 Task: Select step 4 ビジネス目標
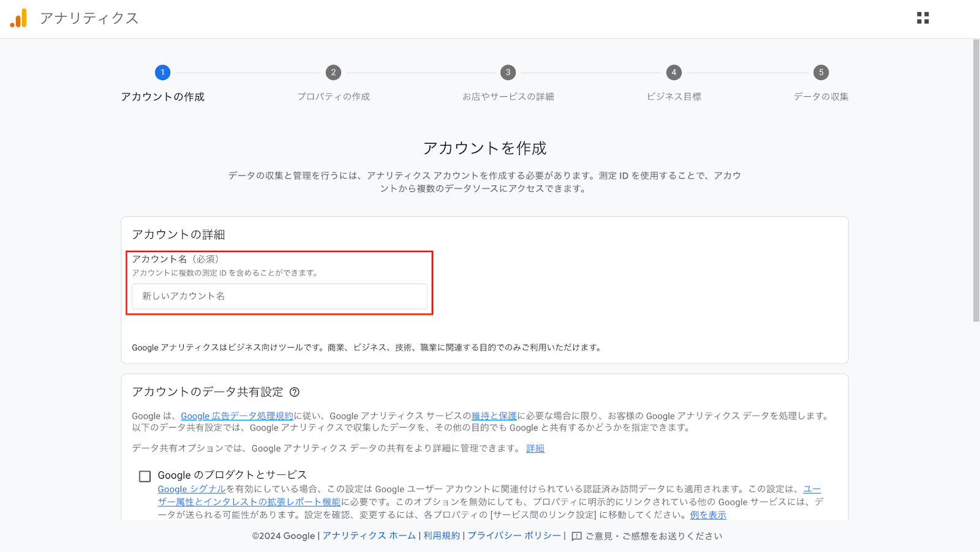674,72
